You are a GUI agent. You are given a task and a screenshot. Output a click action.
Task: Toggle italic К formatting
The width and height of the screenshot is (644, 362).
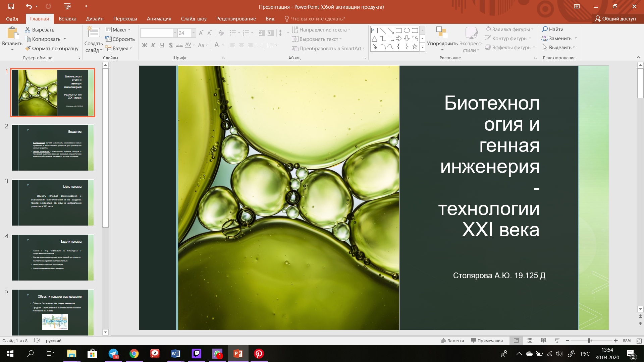coord(153,45)
